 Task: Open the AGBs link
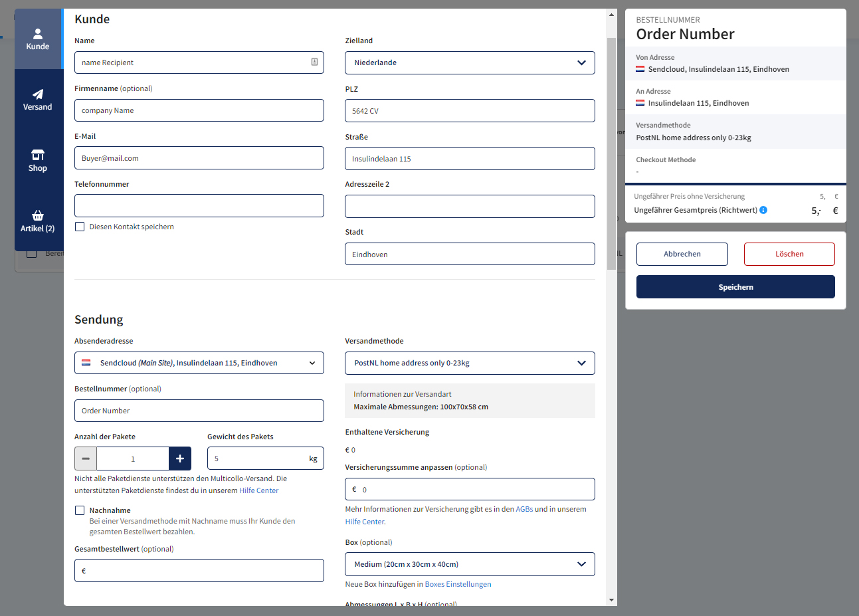tap(524, 509)
